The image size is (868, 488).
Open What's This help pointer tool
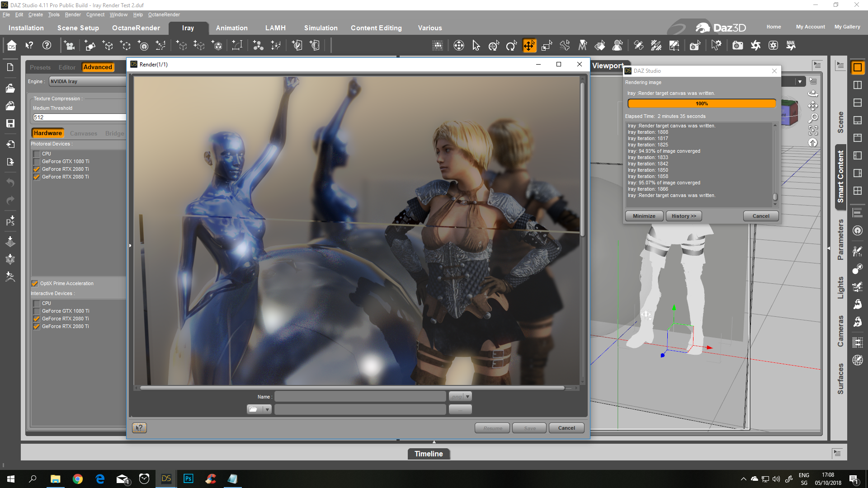click(29, 45)
